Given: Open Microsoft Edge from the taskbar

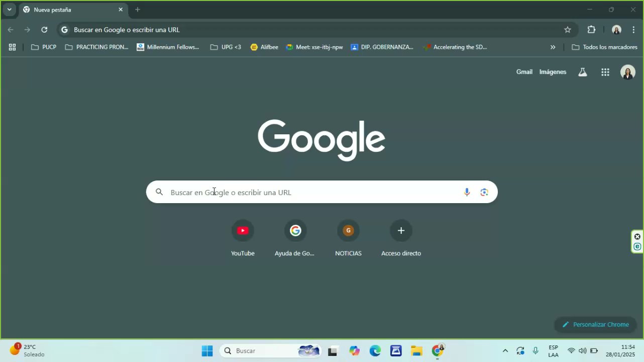Looking at the screenshot, I should point(375,351).
